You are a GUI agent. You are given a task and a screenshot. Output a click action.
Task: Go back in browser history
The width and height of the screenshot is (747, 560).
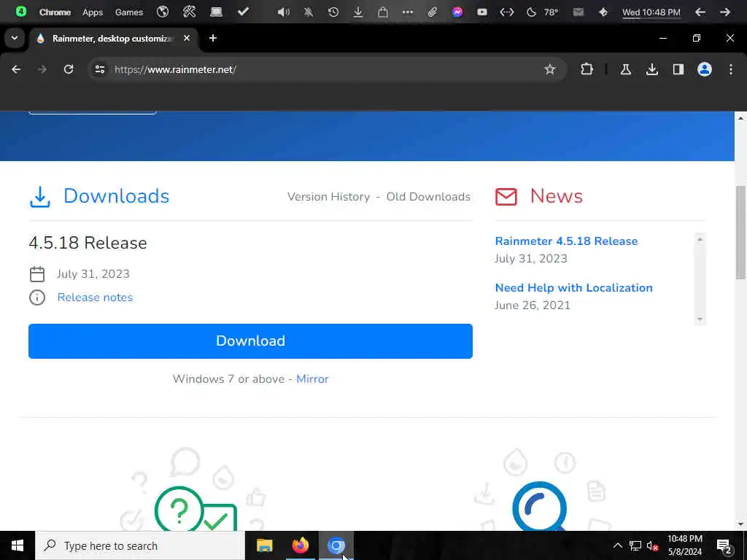coord(16,69)
